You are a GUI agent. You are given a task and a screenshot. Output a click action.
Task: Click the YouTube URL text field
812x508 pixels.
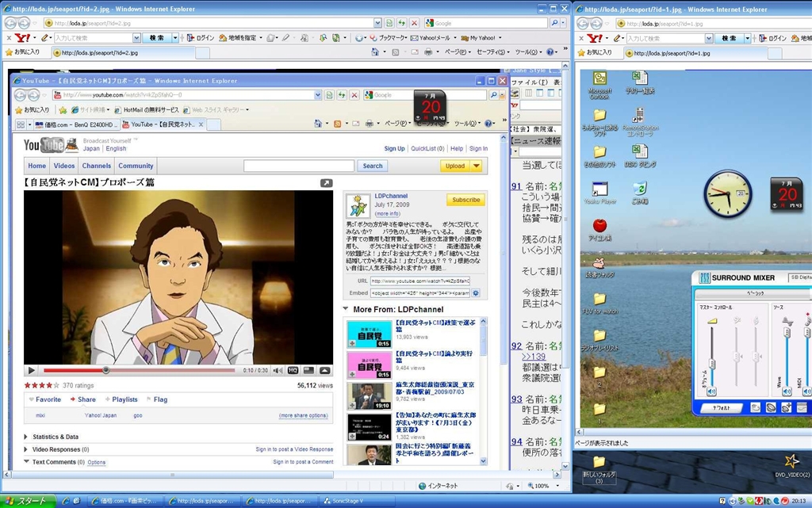click(420, 281)
